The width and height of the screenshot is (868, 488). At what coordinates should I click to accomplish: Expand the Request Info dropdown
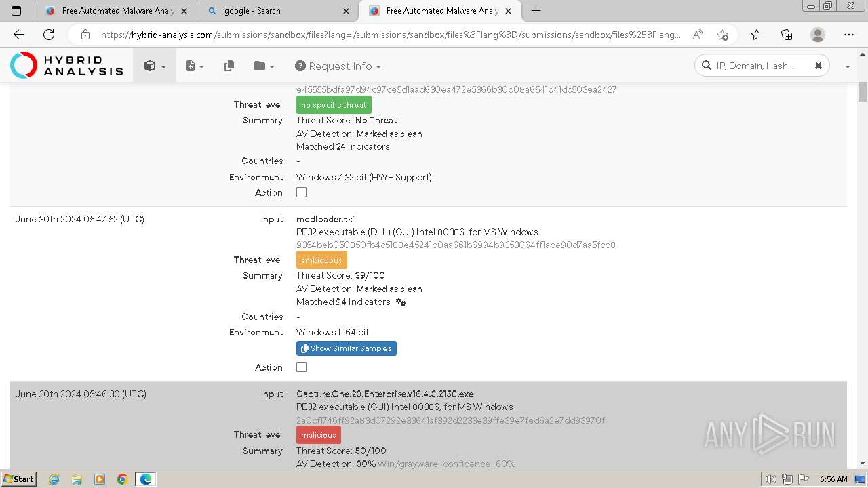pyautogui.click(x=338, y=66)
